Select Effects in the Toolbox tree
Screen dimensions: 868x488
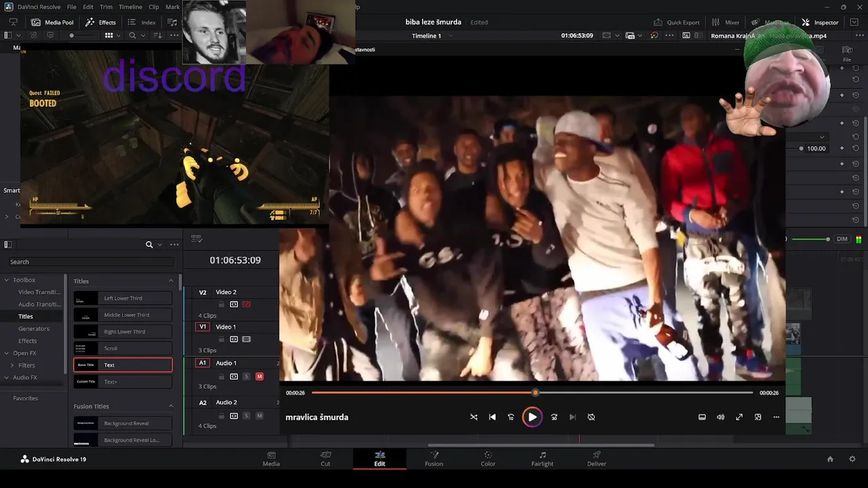28,341
